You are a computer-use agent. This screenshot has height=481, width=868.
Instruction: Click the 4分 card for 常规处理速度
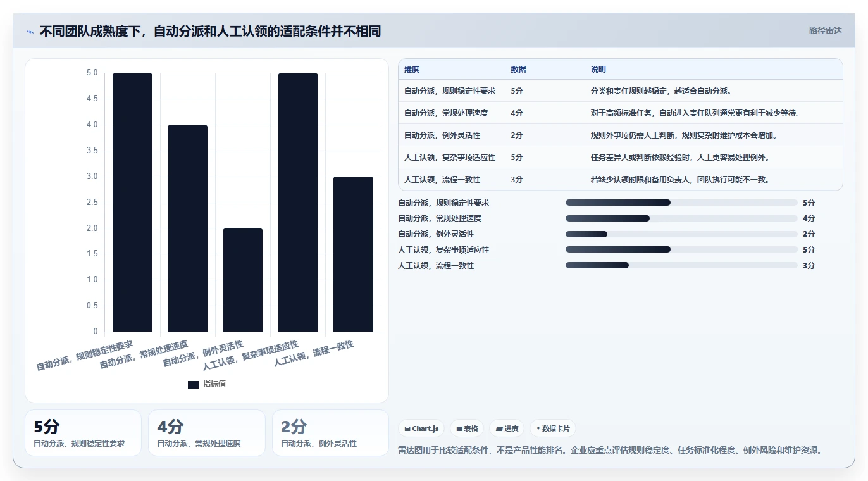coord(206,433)
